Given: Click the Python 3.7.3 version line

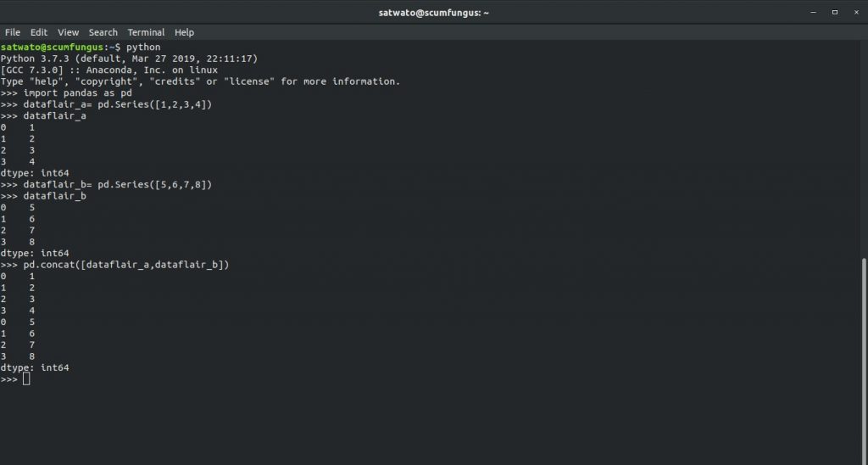Looking at the screenshot, I should point(129,59).
